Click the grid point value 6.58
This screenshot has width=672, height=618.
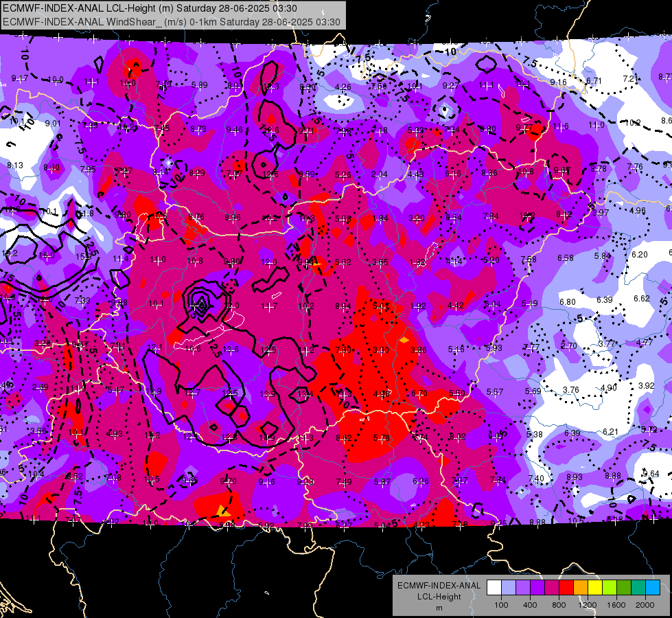pos(566,257)
